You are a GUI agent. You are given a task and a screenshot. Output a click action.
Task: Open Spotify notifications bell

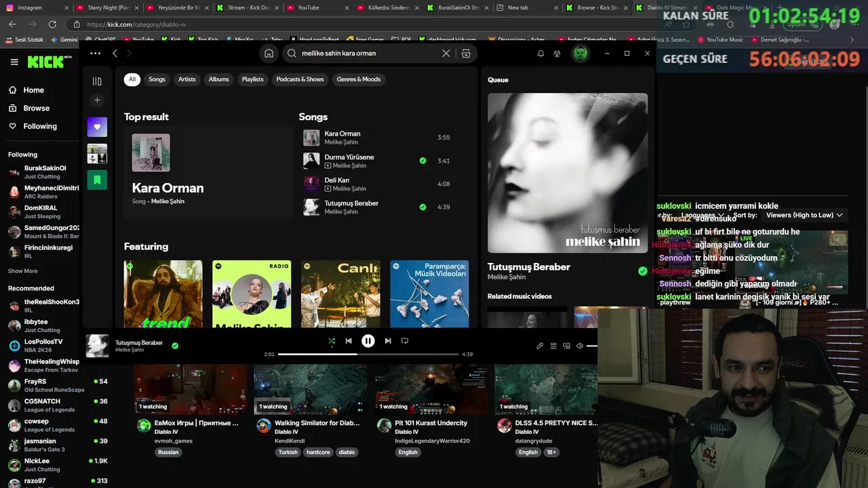coord(540,54)
